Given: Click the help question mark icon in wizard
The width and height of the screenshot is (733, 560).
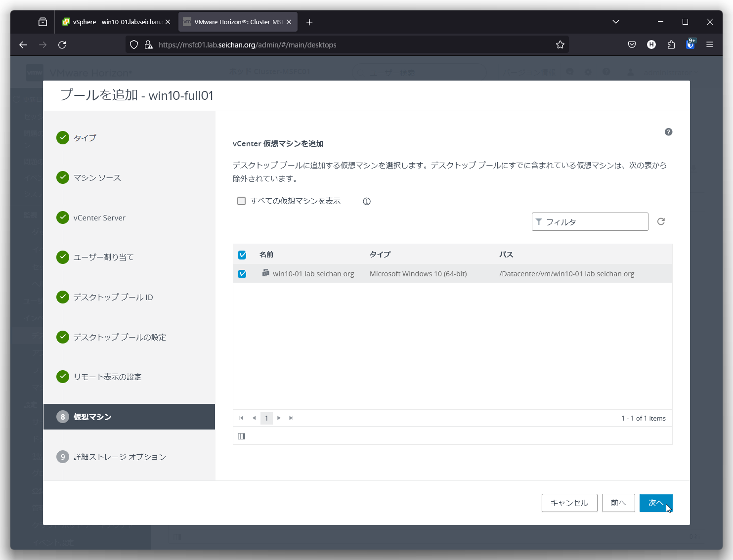Looking at the screenshot, I should [x=668, y=132].
